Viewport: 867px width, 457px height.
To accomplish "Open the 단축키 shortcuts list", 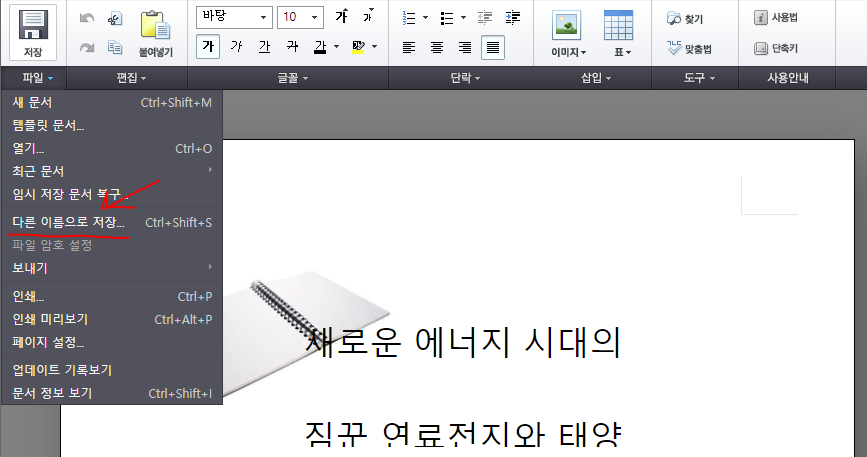I will tap(776, 48).
